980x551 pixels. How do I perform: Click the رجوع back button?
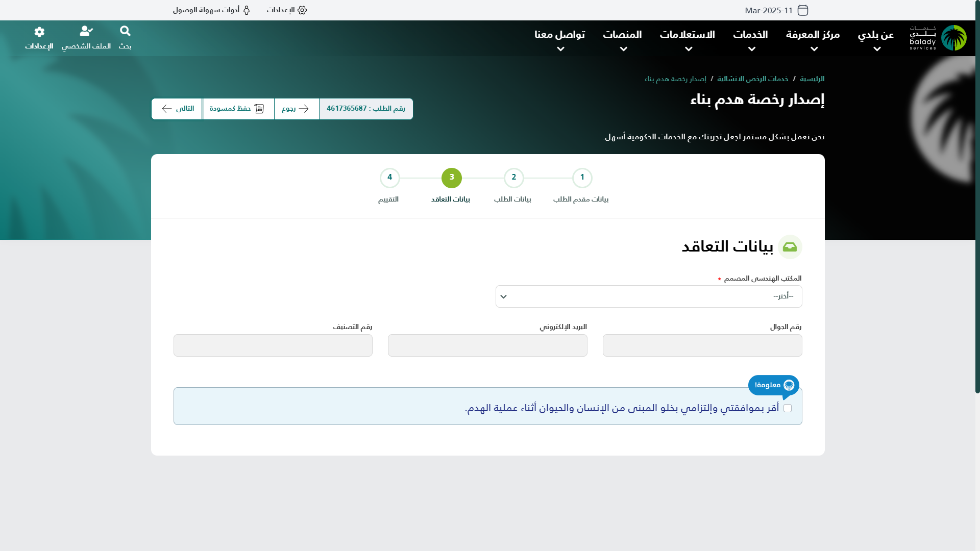pos(296,109)
